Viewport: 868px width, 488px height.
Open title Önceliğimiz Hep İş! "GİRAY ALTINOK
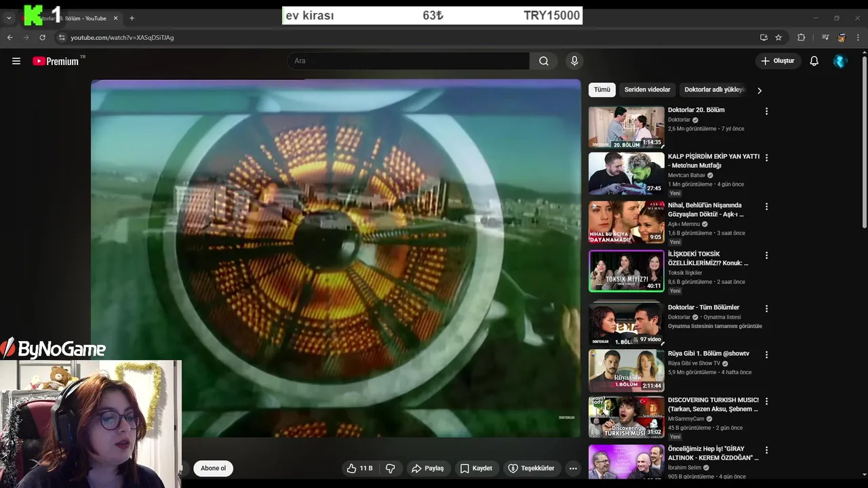pyautogui.click(x=713, y=453)
